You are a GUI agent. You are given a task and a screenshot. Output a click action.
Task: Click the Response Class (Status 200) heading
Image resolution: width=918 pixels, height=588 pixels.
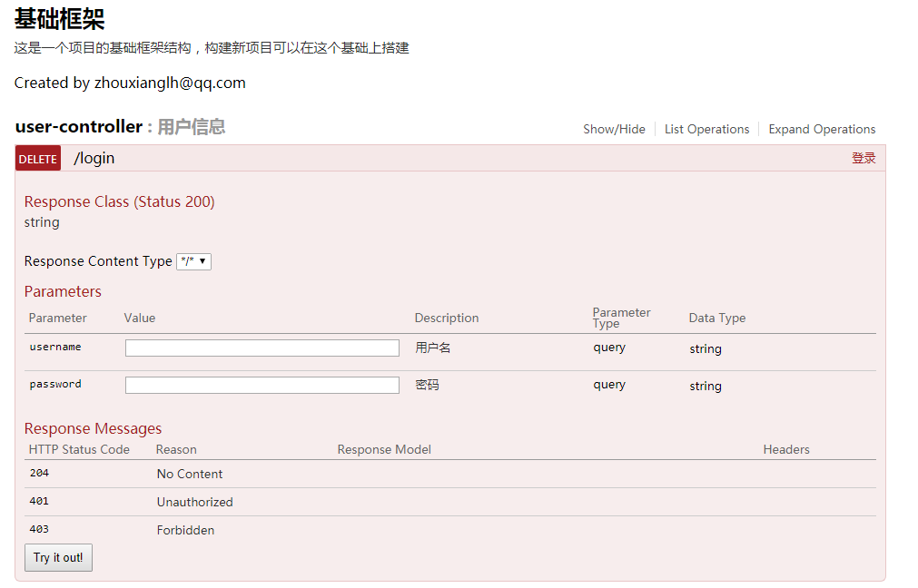pyautogui.click(x=119, y=201)
